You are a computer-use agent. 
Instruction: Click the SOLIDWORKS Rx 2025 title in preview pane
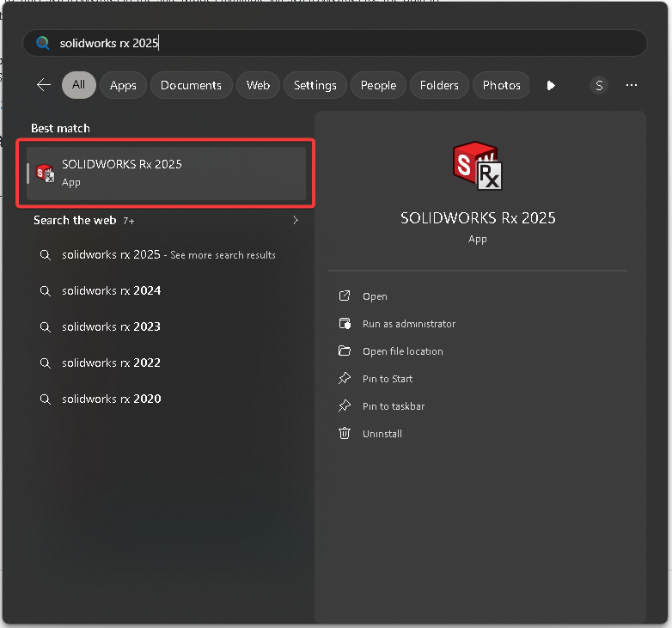coord(478,218)
